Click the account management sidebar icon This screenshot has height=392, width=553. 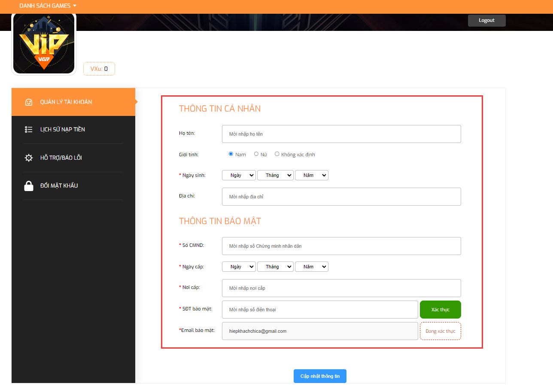(29, 102)
